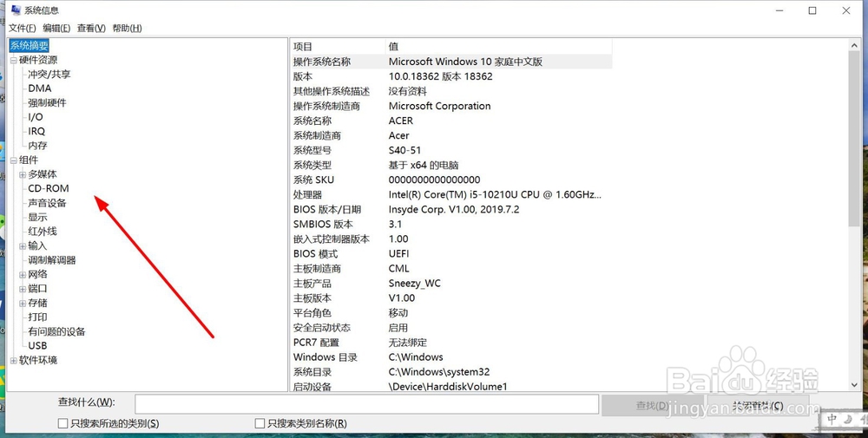This screenshot has width=868, height=438.
Task: Select the USB tree item
Action: click(37, 346)
